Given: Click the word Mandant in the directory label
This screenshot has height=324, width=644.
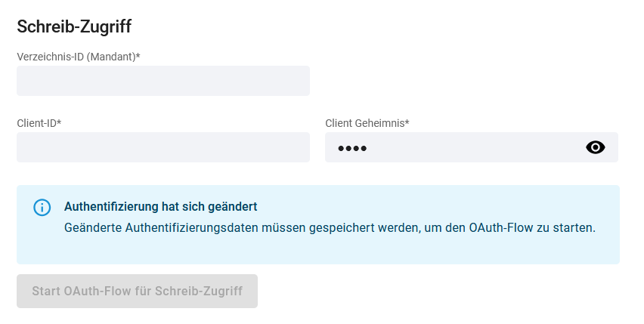Looking at the screenshot, I should click(111, 57).
